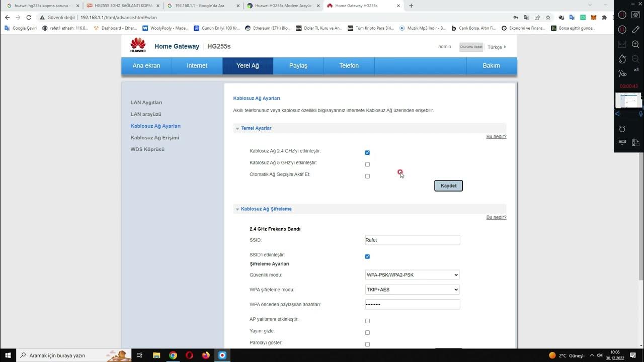The height and width of the screenshot is (362, 644).
Task: Click the recorder zoom-in magnifier
Action: click(x=636, y=45)
